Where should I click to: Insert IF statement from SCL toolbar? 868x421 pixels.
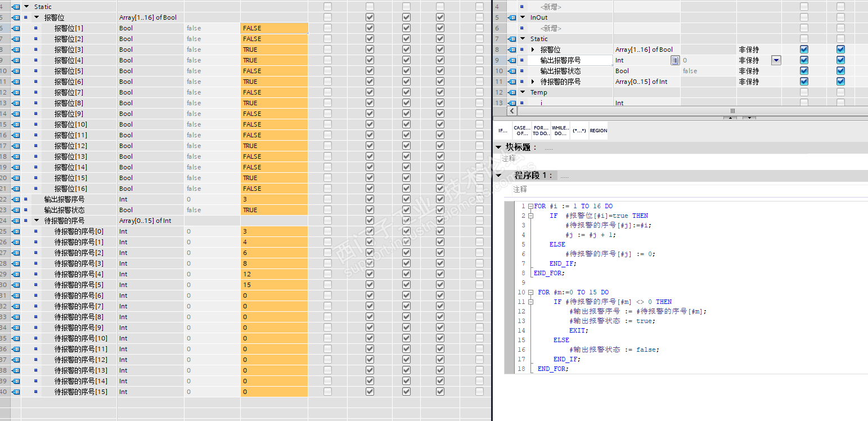[x=502, y=131]
